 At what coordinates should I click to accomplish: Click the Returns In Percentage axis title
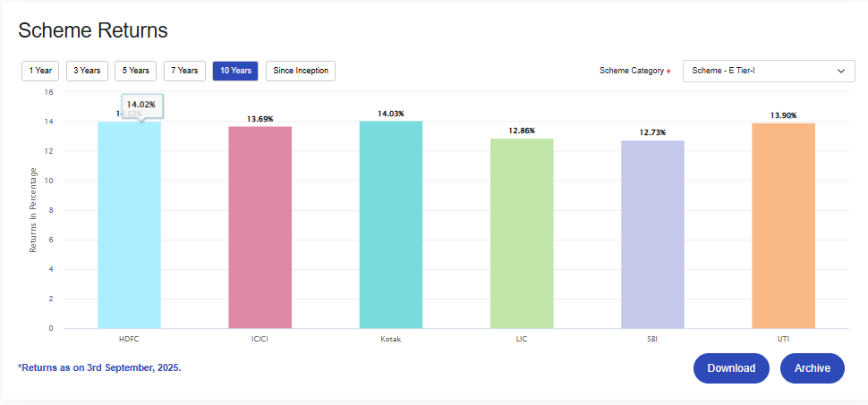click(33, 210)
